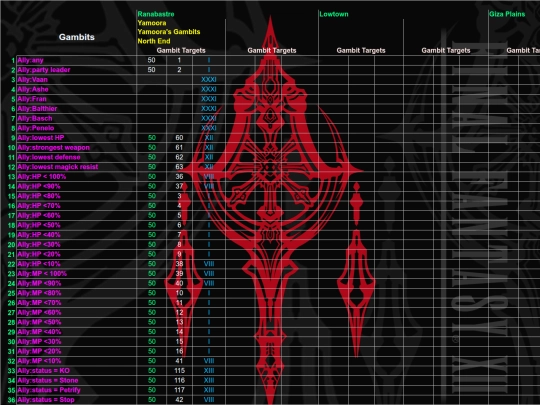Select the value 63 in lowest magick resist row
The image size is (540, 405).
tap(179, 167)
